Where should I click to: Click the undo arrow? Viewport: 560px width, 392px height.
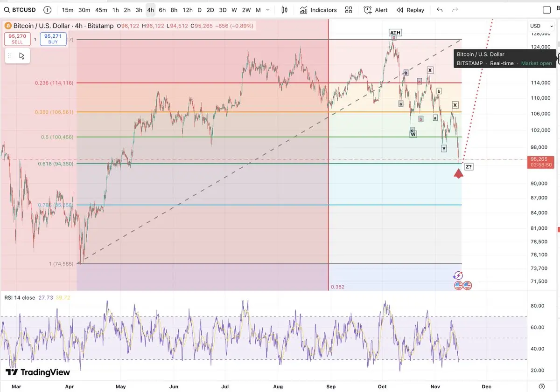(440, 10)
